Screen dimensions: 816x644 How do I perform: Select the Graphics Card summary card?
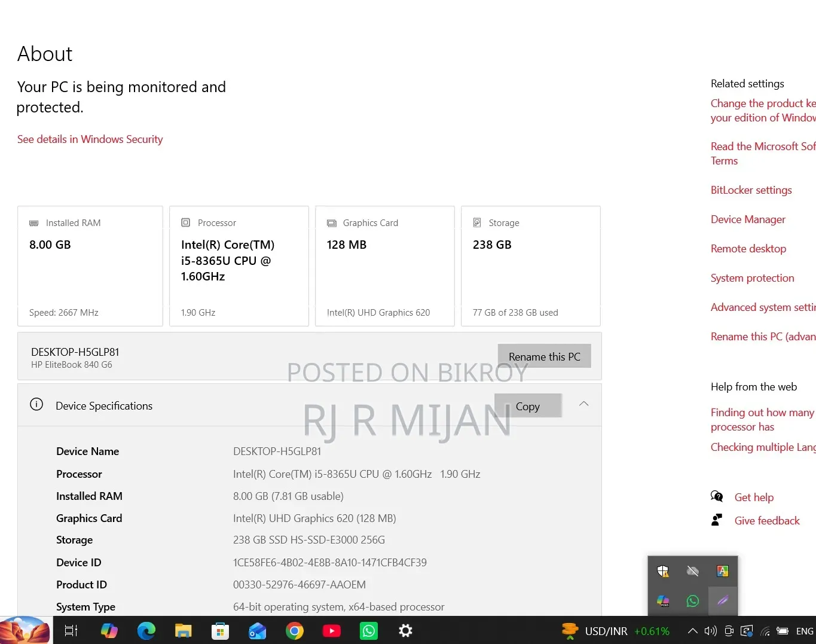tap(385, 266)
